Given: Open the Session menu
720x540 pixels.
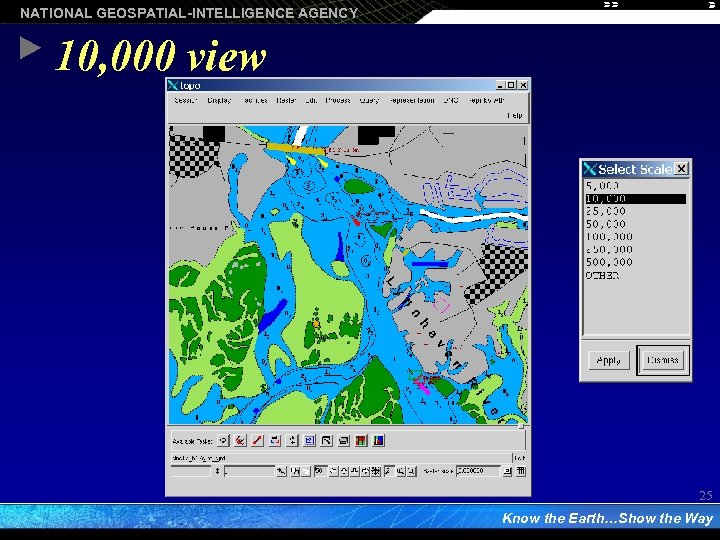Looking at the screenshot, I should coord(186,100).
